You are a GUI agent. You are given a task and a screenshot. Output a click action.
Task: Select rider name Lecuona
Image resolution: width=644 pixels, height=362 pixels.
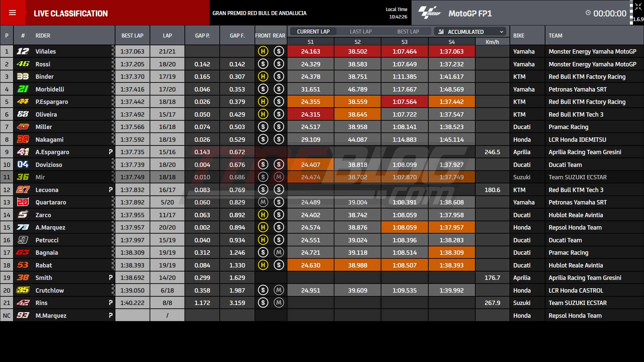47,190
